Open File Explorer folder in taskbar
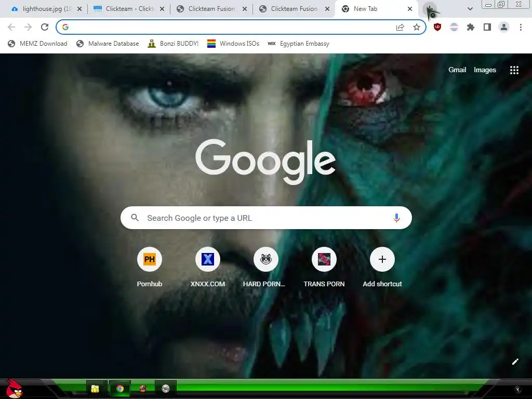Viewport: 532px width, 399px height. click(96, 389)
